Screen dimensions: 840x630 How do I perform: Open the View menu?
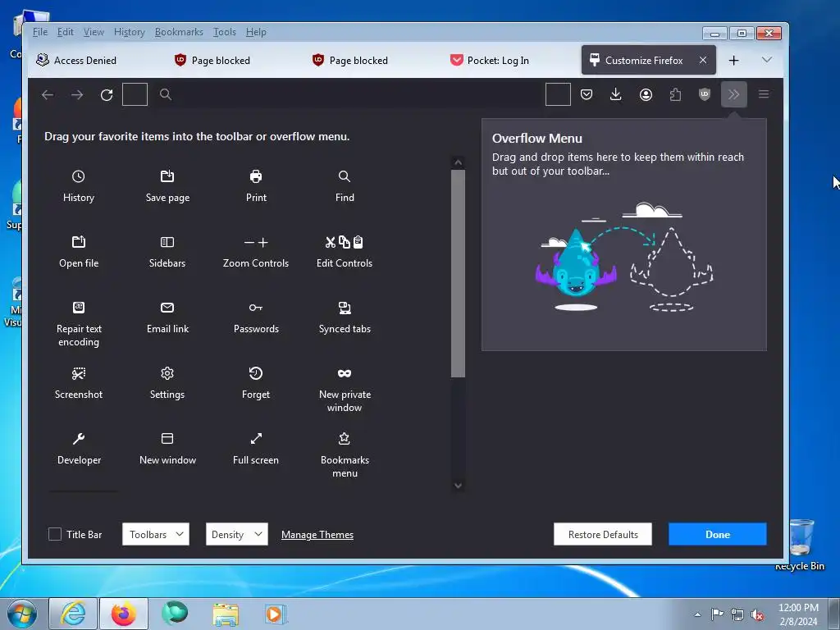(x=94, y=32)
